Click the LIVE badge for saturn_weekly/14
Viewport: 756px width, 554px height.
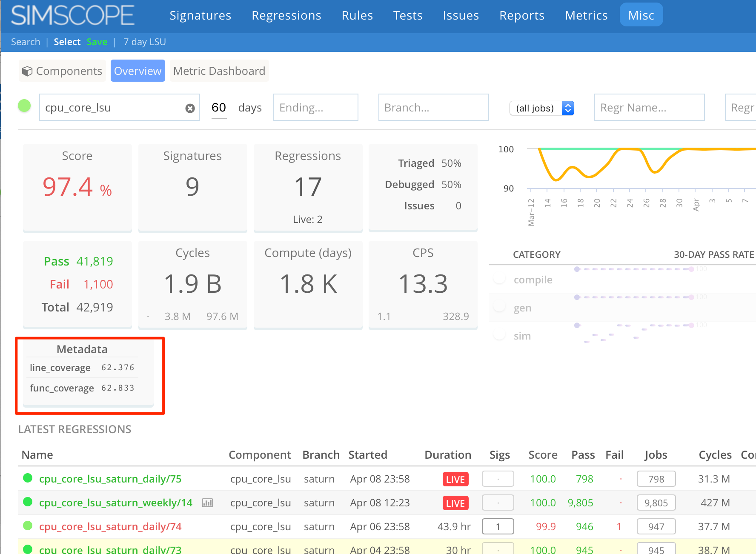(455, 503)
